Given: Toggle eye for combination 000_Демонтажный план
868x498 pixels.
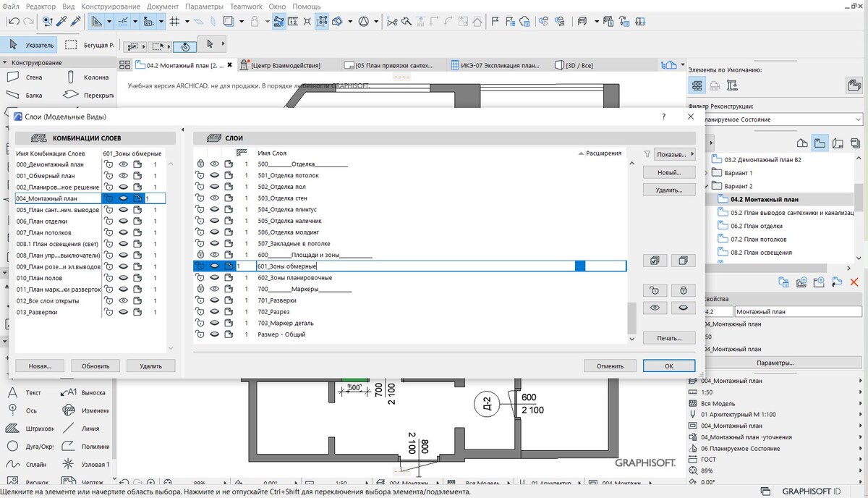Looking at the screenshot, I should [123, 164].
